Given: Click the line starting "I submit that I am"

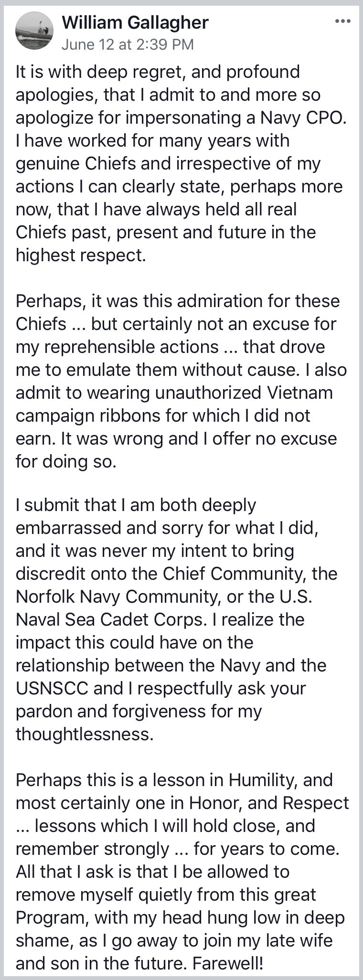Looking at the screenshot, I should click(x=136, y=505).
